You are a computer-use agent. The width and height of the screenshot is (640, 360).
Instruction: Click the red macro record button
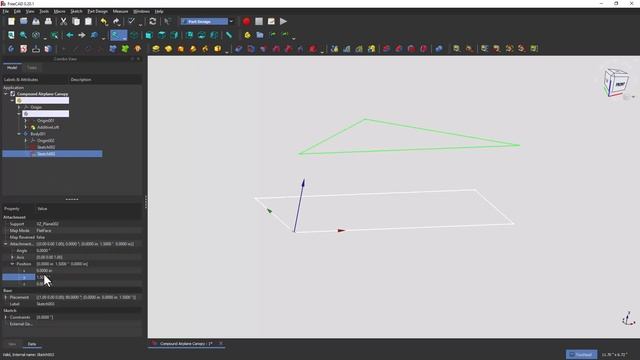point(246,21)
